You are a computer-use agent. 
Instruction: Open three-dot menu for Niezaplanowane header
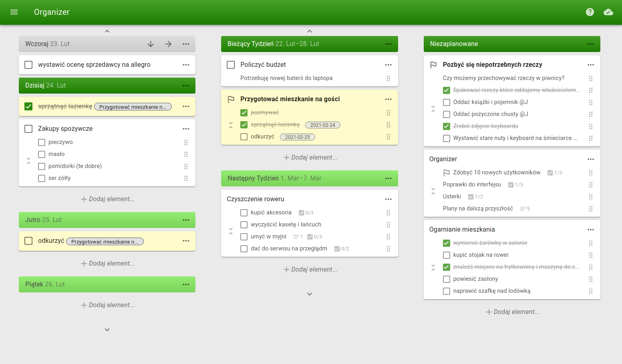pos(590,44)
